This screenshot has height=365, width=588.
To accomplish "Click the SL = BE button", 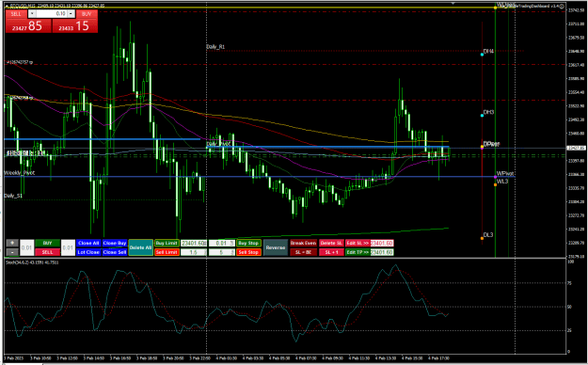I will (303, 252).
